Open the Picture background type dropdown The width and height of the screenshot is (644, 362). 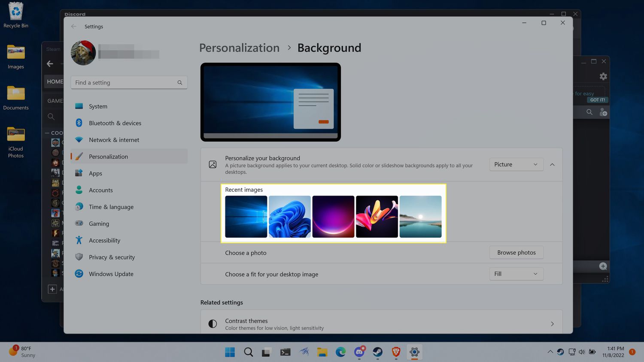(x=516, y=165)
